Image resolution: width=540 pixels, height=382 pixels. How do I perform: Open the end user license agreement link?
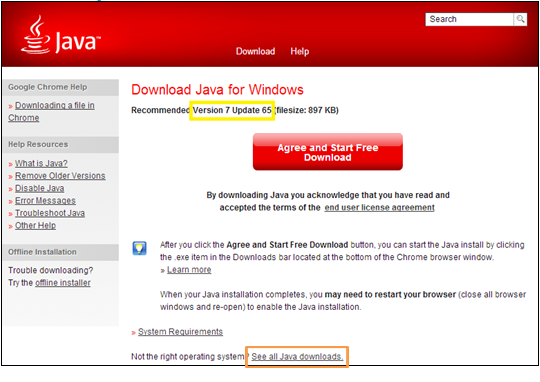click(x=379, y=207)
